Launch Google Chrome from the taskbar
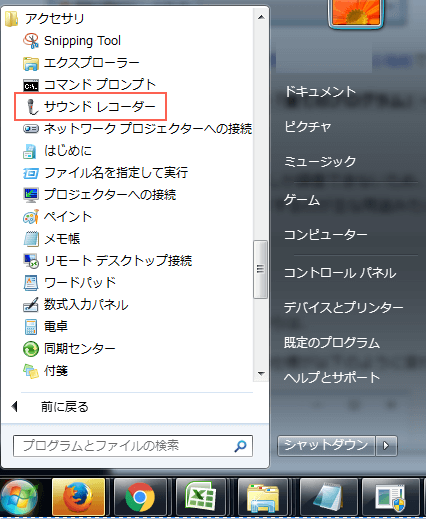Viewport: 426px width, 519px height. pyautogui.click(x=140, y=497)
